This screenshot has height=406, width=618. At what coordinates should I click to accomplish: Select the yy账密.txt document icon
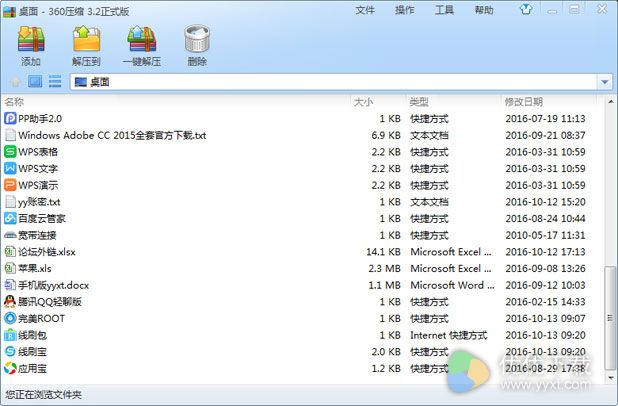pos(10,202)
